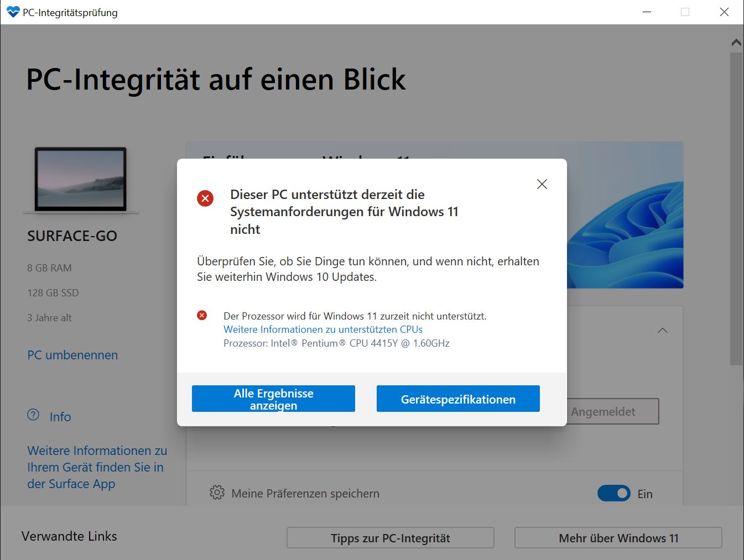Click the vertical scrollbar thumb

click(736, 209)
